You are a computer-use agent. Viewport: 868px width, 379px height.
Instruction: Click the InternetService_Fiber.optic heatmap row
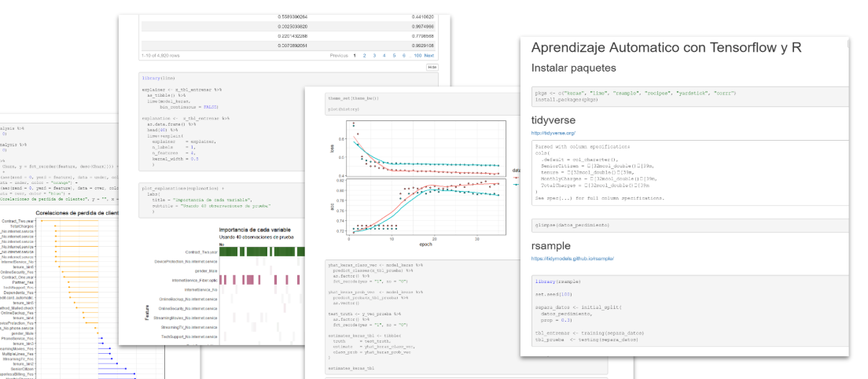[x=262, y=280]
